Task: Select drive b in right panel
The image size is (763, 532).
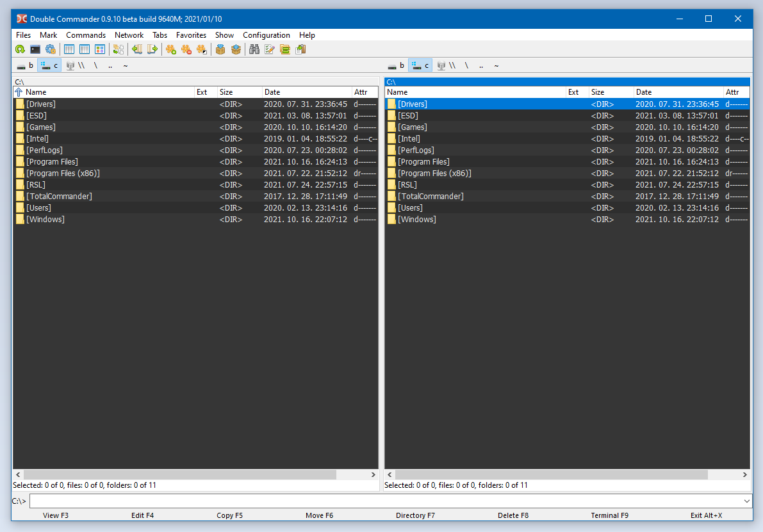Action: point(396,66)
